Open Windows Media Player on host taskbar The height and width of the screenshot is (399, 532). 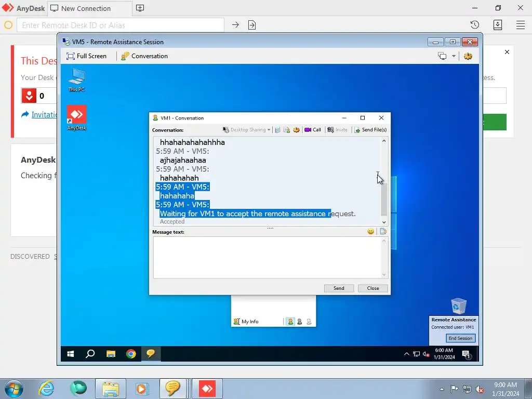pos(141,389)
